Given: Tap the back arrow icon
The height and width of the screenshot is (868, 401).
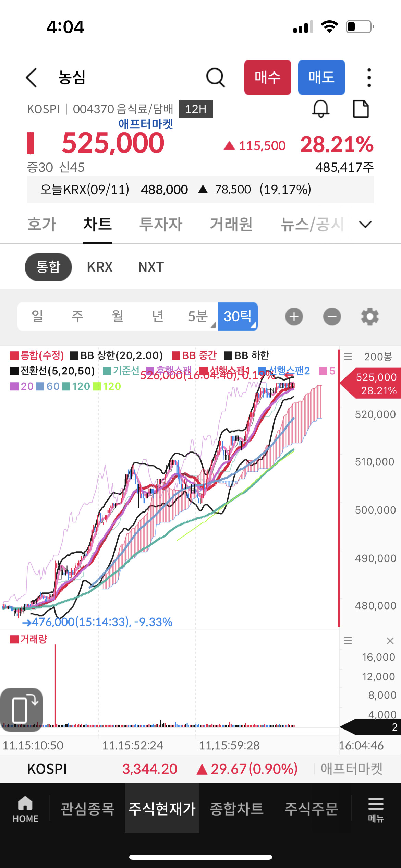Looking at the screenshot, I should point(32,77).
